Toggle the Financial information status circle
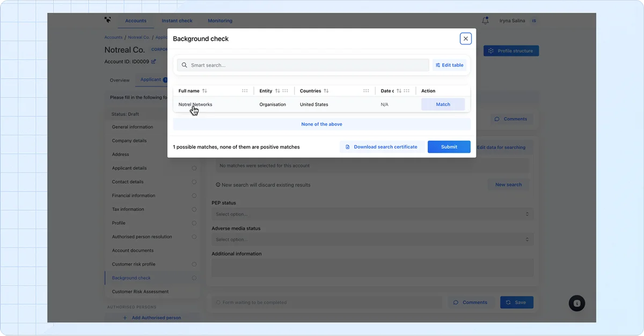The image size is (644, 336). tap(194, 195)
